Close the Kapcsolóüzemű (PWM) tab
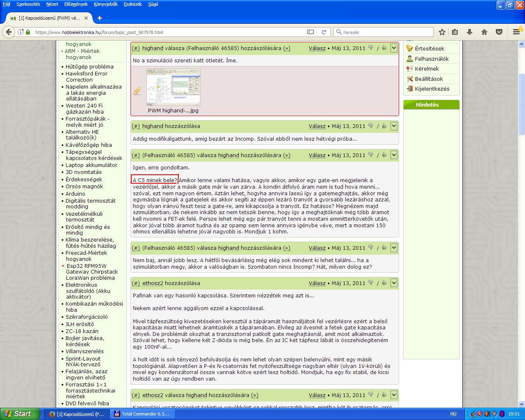 click(x=87, y=18)
